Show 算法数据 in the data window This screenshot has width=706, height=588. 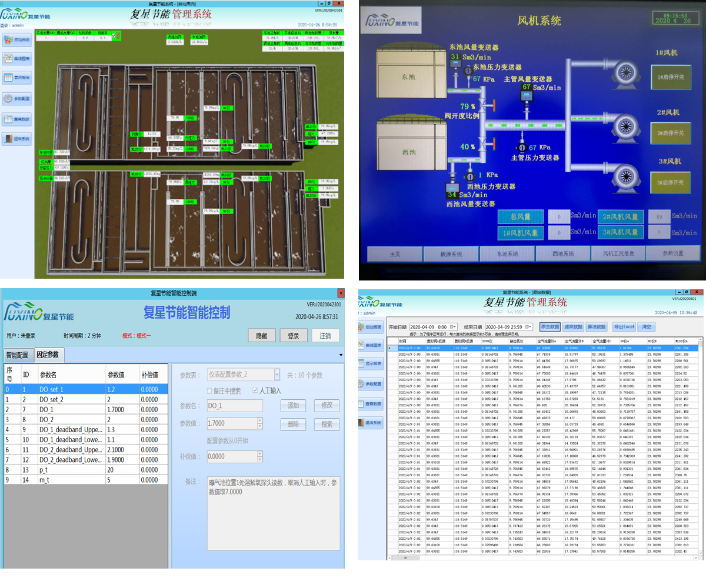[597, 326]
